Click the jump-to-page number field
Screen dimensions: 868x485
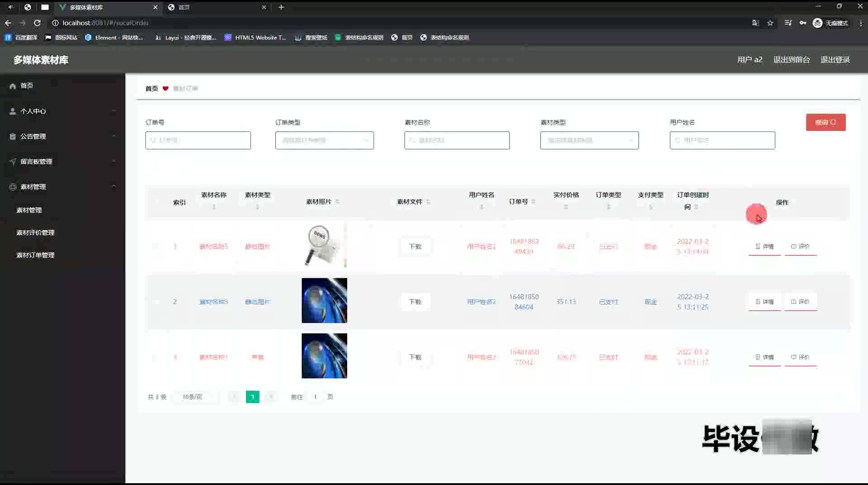point(315,397)
